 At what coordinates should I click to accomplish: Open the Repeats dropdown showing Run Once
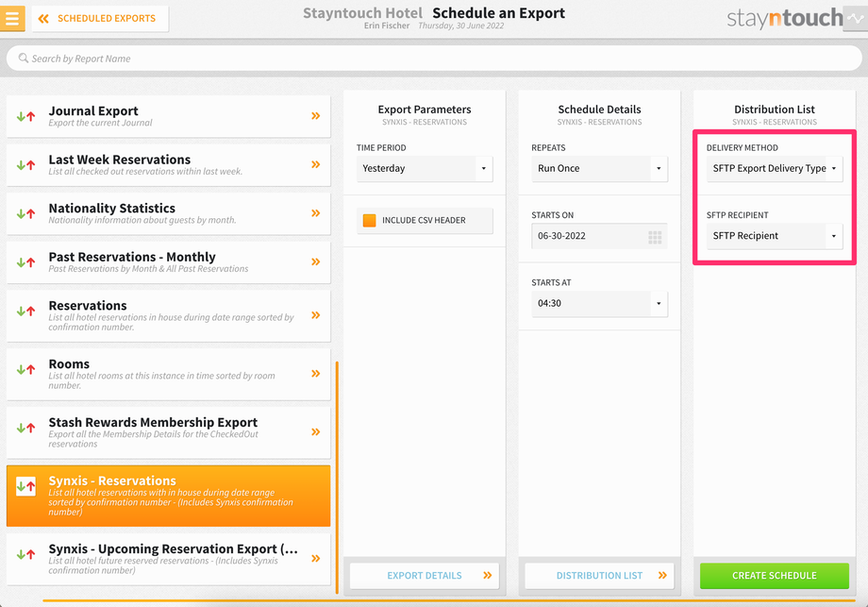pos(599,168)
